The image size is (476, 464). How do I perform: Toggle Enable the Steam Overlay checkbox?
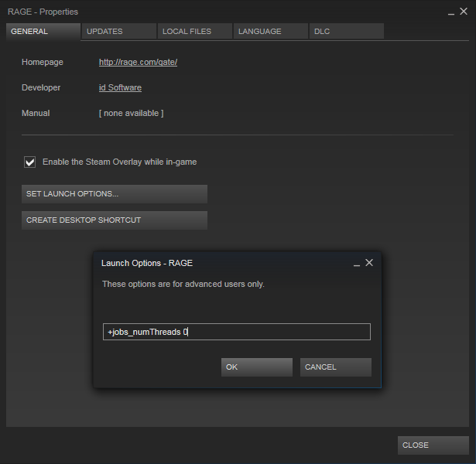point(29,162)
